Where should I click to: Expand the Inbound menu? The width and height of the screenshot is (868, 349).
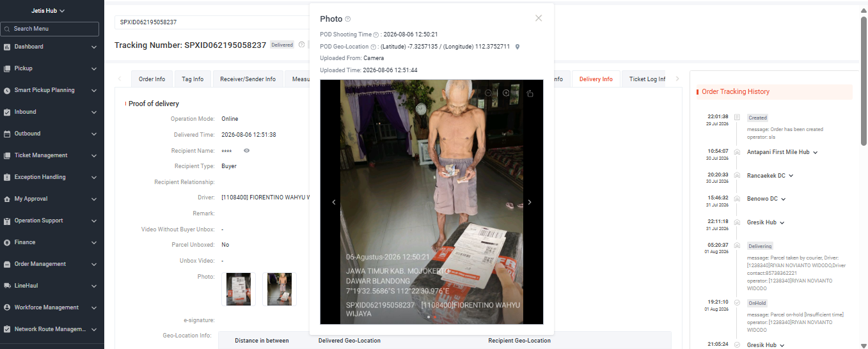tap(94, 112)
